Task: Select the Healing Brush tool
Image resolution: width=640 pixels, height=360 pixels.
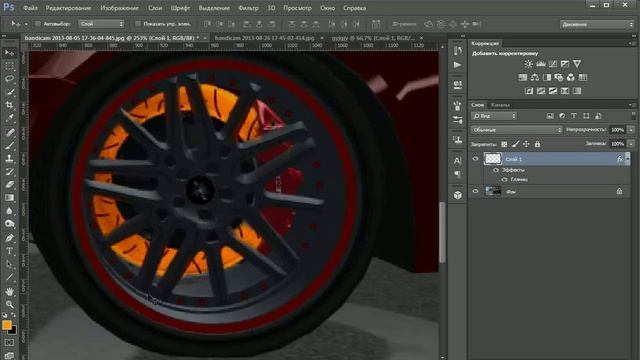Action: click(x=9, y=132)
